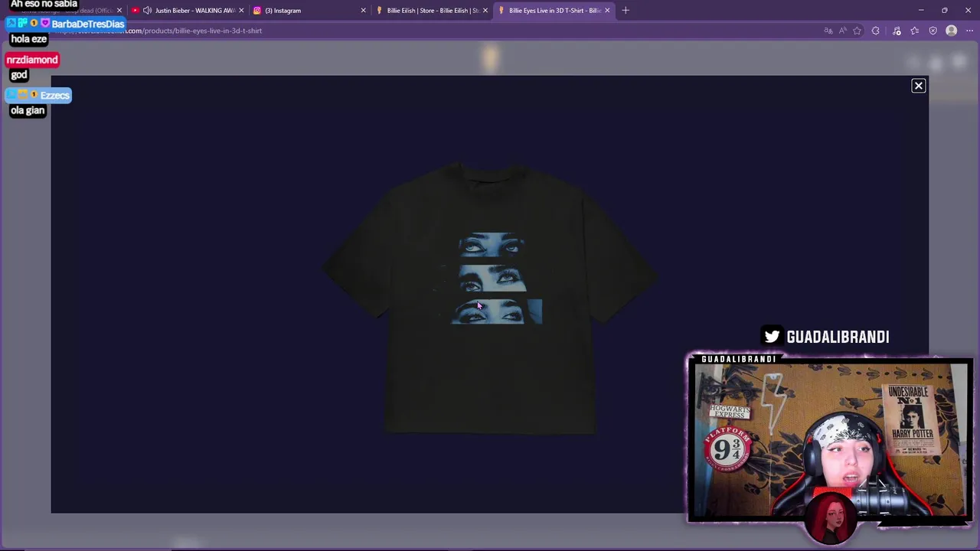Open the translate page icon

828,31
